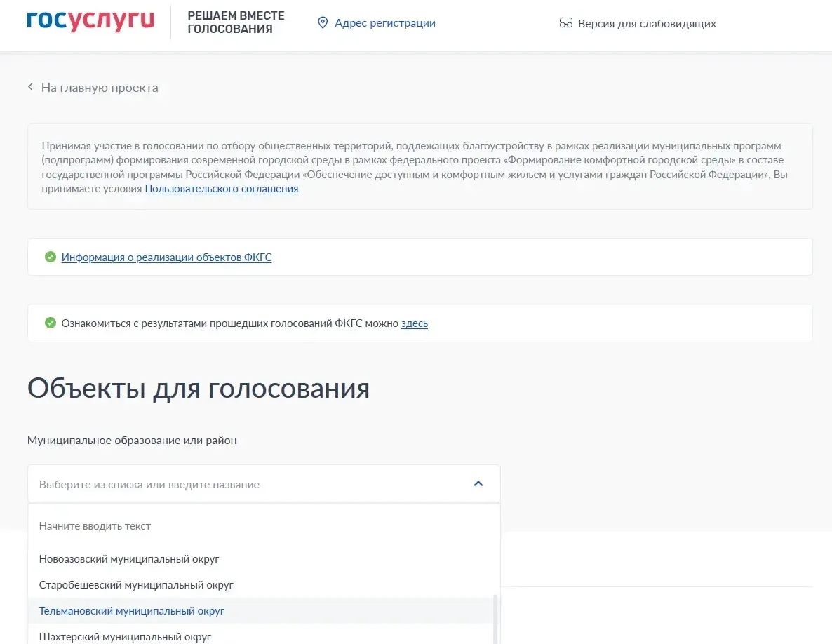Switch to Версия для слабовидящих

[x=646, y=24]
